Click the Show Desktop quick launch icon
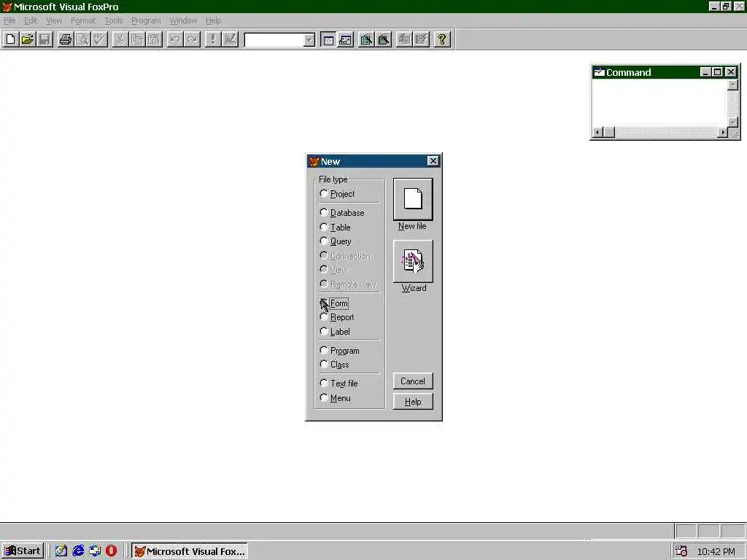This screenshot has height=560, width=747. (61, 551)
